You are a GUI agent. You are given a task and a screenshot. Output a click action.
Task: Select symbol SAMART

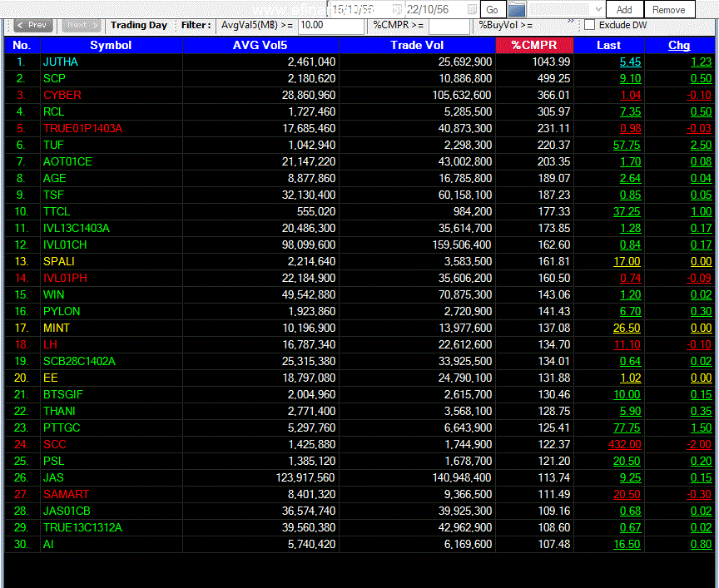[66, 495]
